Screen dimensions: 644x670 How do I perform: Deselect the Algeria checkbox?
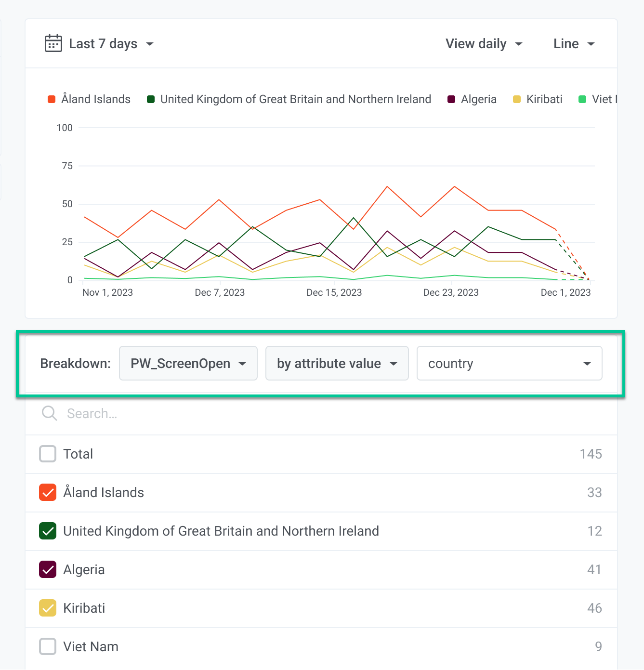pyautogui.click(x=48, y=569)
